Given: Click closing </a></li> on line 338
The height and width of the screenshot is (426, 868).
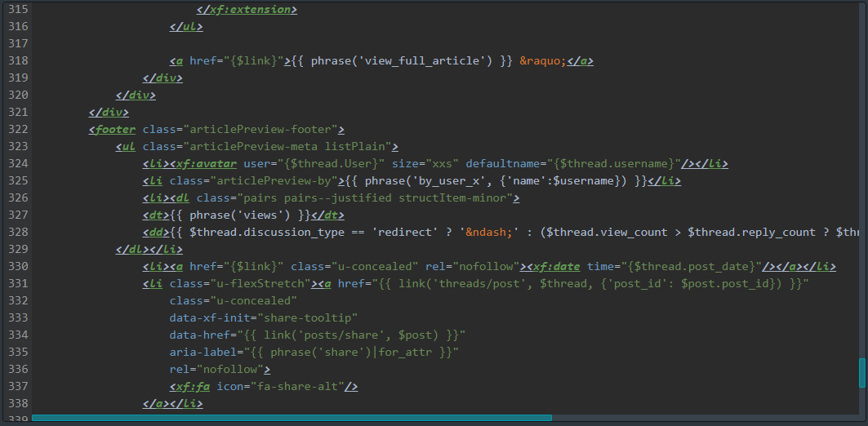Looking at the screenshot, I should [x=173, y=404].
